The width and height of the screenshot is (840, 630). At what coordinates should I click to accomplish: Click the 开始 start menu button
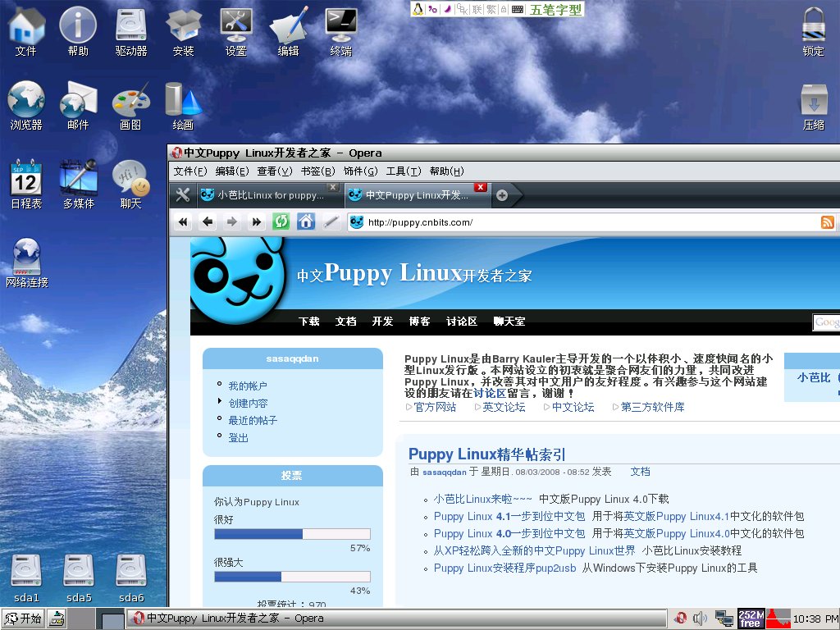click(24, 619)
